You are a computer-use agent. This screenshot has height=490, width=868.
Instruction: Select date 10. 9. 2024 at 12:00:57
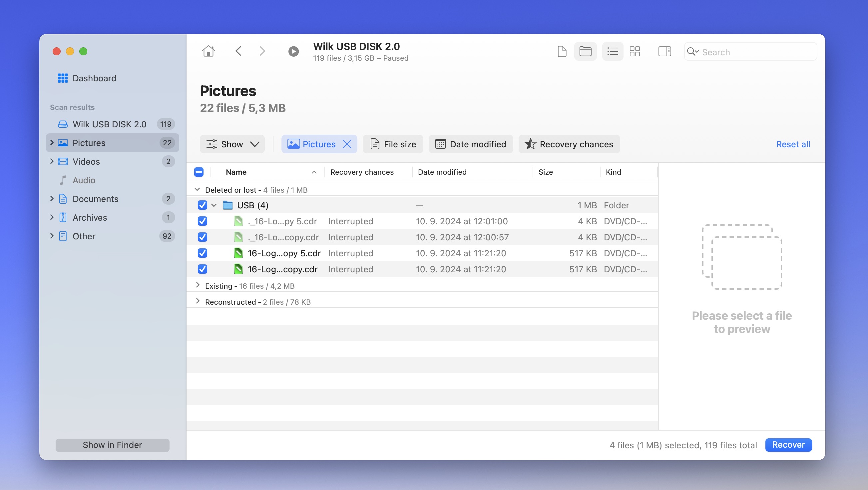tap(462, 237)
